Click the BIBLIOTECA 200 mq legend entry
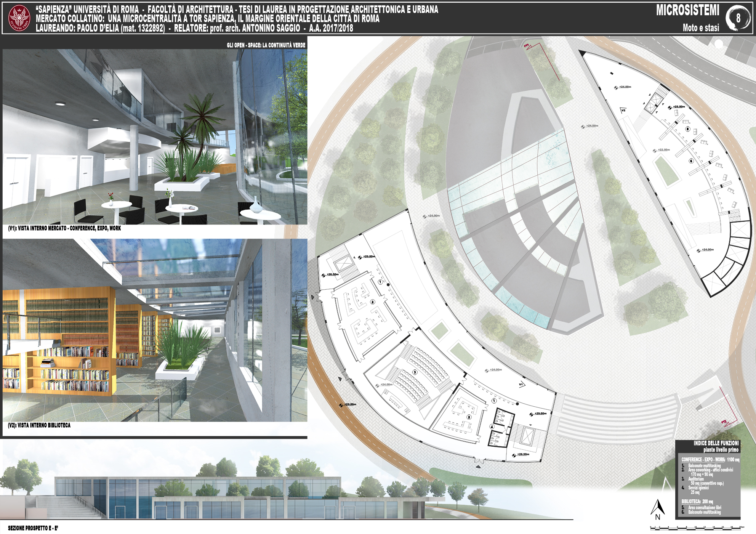Screen dimensions: 756x534 pos(697,502)
